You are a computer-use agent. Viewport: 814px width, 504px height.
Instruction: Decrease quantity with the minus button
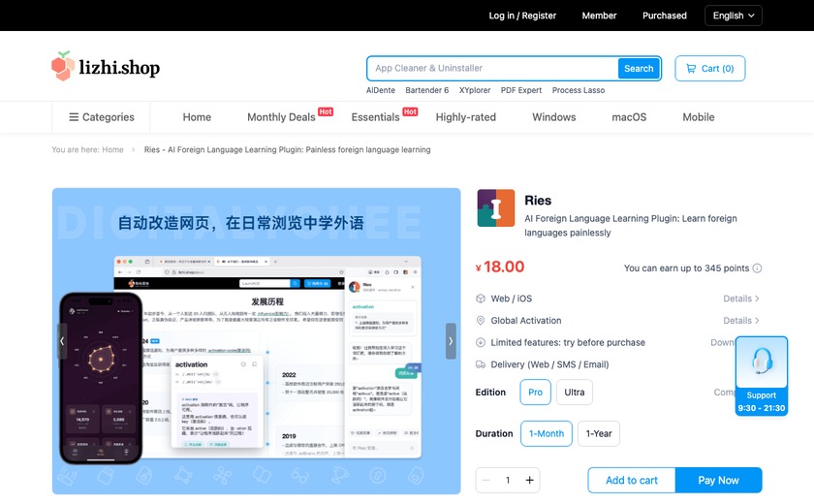click(485, 480)
